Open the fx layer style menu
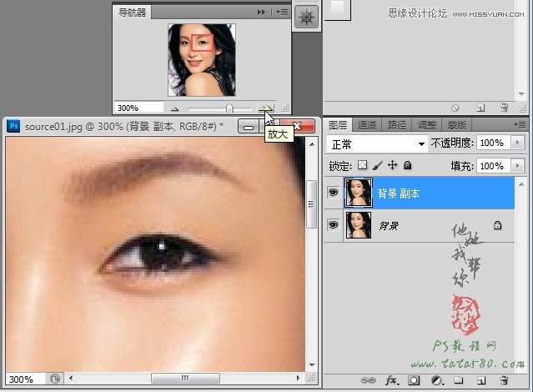The image size is (533, 392). (391, 380)
